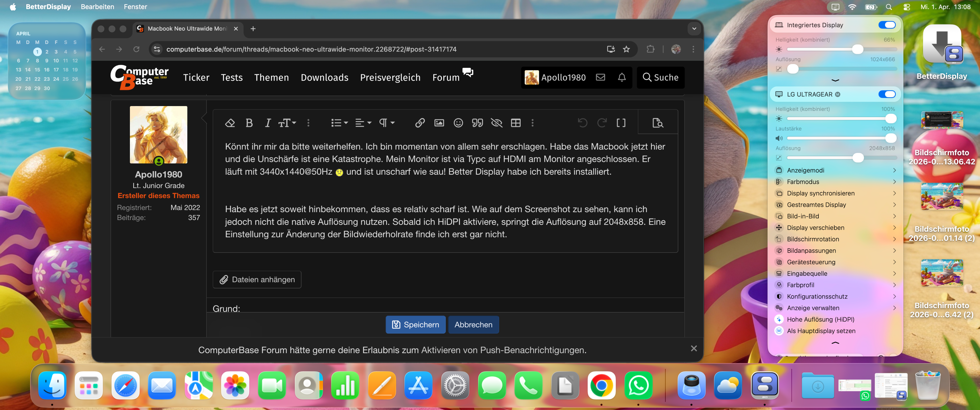Open the smiley emoji picker
The height and width of the screenshot is (410, 980).
(x=458, y=123)
